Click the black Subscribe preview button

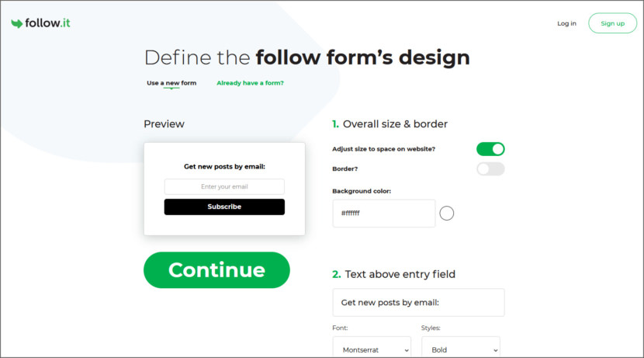(x=224, y=207)
